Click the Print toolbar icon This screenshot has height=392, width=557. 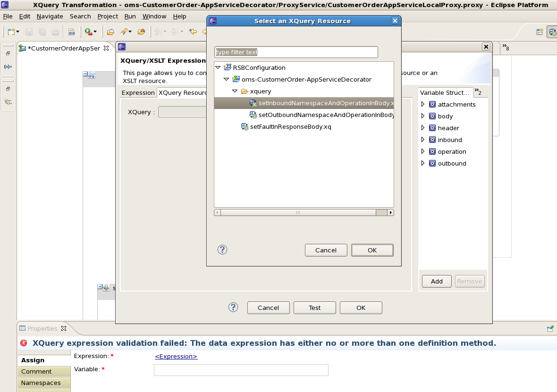(55, 32)
